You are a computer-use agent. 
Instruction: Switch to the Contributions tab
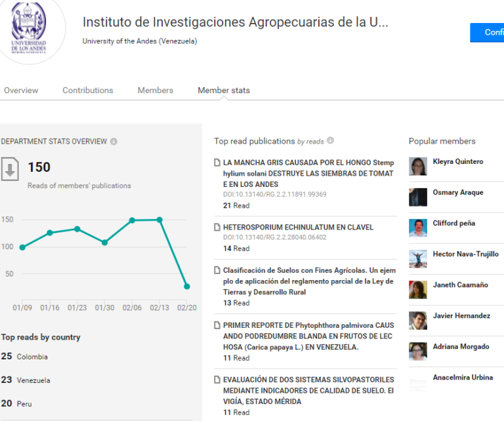coord(88,90)
